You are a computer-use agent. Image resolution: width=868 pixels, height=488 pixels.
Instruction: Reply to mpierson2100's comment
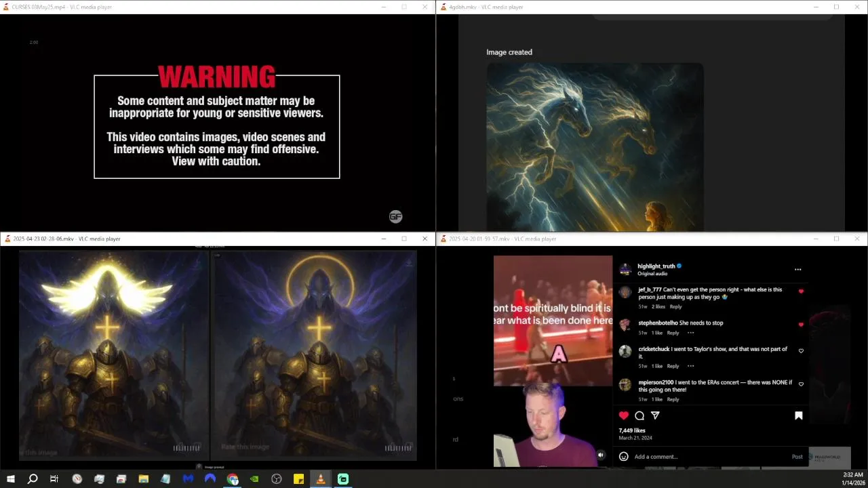pyautogui.click(x=673, y=399)
